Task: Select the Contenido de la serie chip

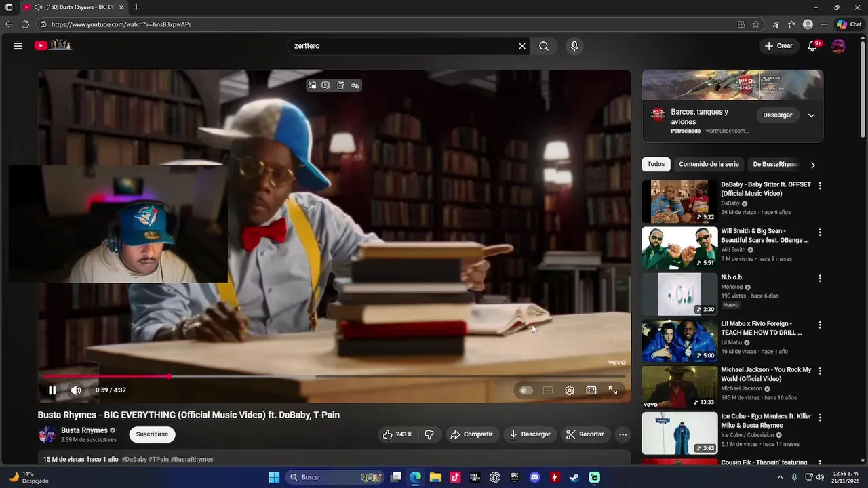Action: pyautogui.click(x=709, y=164)
